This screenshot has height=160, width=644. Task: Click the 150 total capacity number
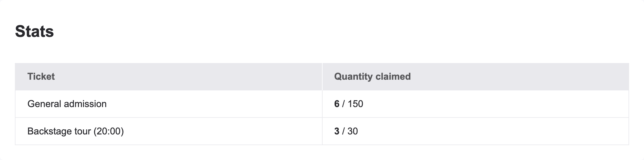(x=355, y=104)
